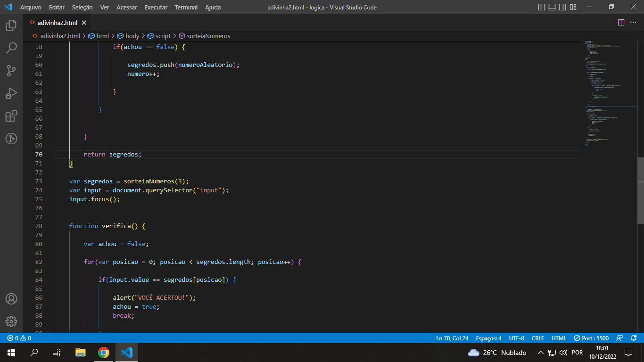Click script breadcrumb segment
The image size is (644, 362).
(159, 36)
